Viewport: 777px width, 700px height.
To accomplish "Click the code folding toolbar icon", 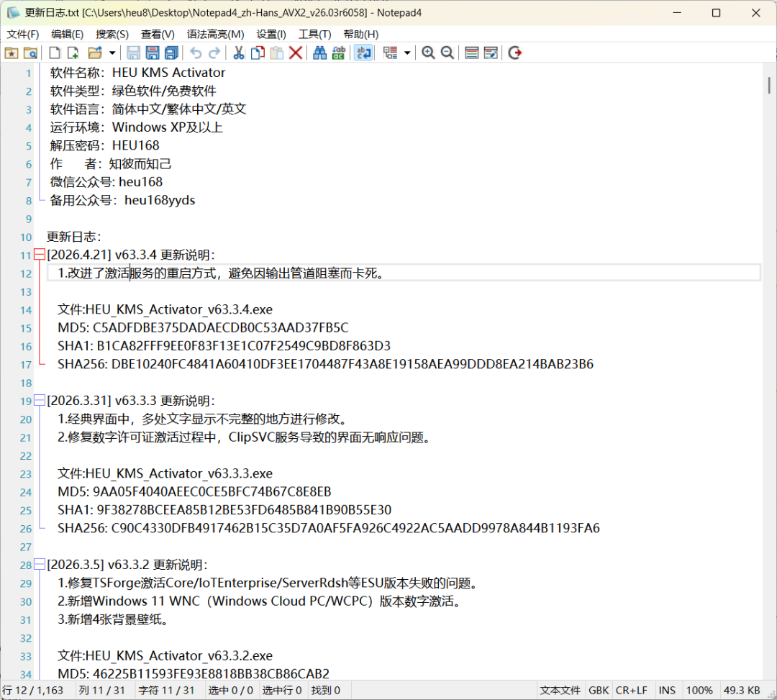I will pos(391,53).
